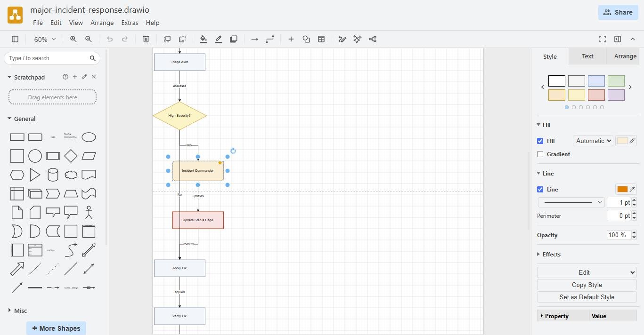Switch to the Arrange tab
This screenshot has width=644, height=335.
(625, 56)
